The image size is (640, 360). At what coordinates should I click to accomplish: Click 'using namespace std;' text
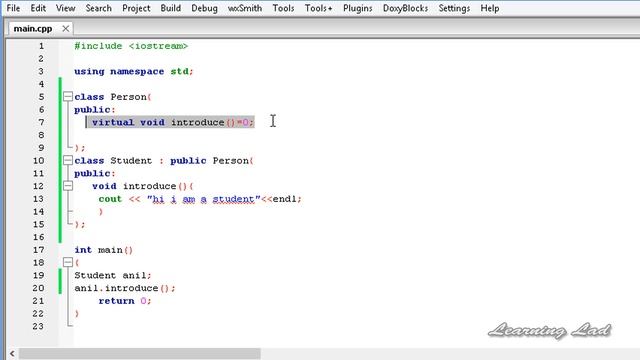(x=133, y=71)
